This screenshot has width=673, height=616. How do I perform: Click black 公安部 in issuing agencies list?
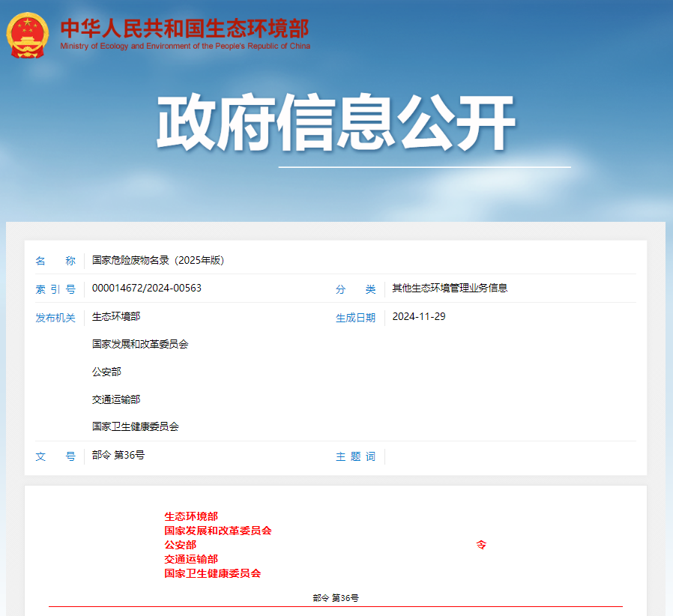coord(106,372)
